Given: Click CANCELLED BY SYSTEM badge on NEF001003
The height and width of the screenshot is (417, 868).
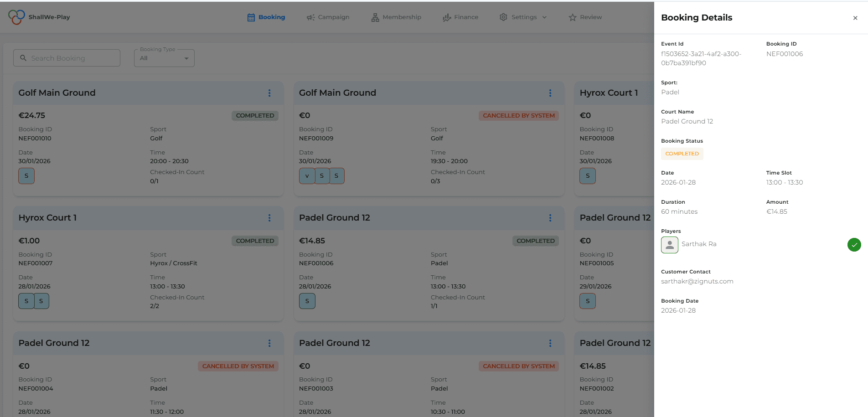Looking at the screenshot, I should tap(519, 366).
